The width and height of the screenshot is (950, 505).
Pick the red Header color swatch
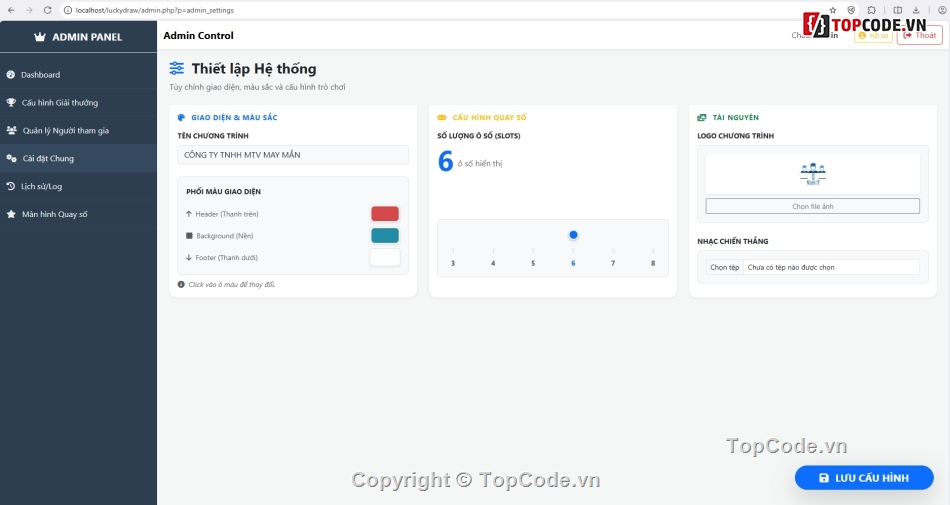tap(385, 213)
